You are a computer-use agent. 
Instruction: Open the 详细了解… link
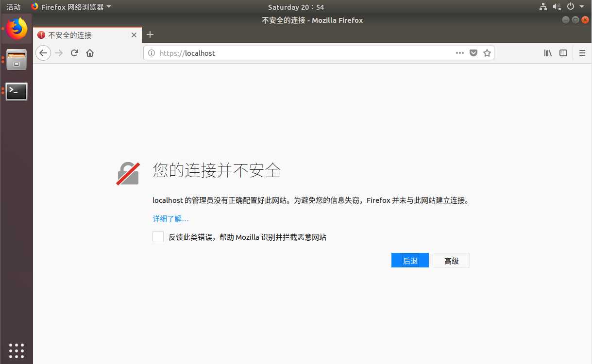tap(171, 219)
